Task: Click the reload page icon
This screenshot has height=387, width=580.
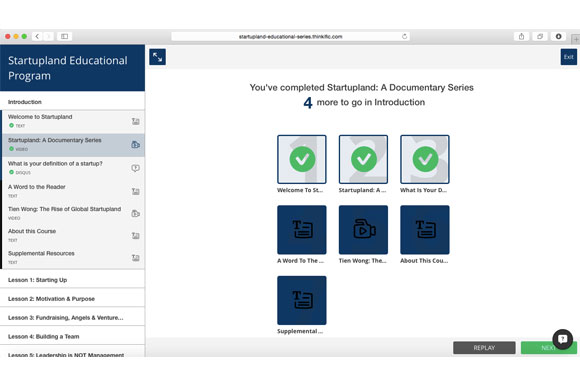Action: [x=404, y=36]
